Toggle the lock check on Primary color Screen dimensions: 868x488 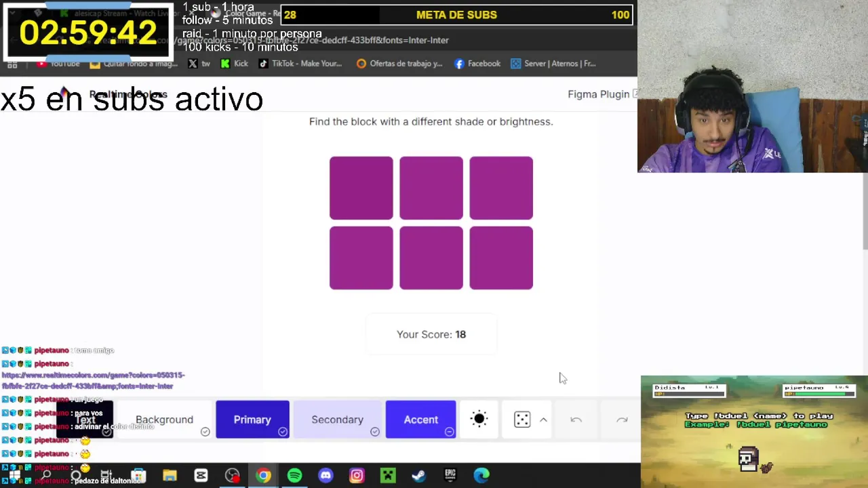(x=282, y=432)
